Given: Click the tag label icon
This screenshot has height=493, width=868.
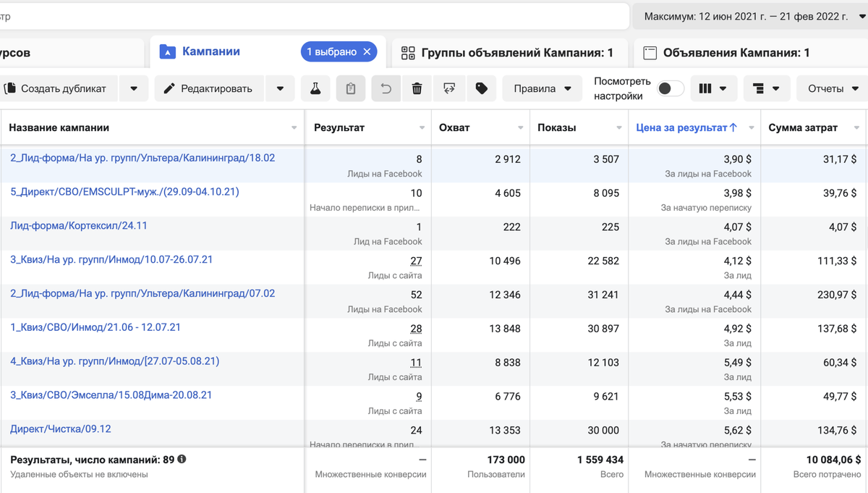Looking at the screenshot, I should click(482, 88).
